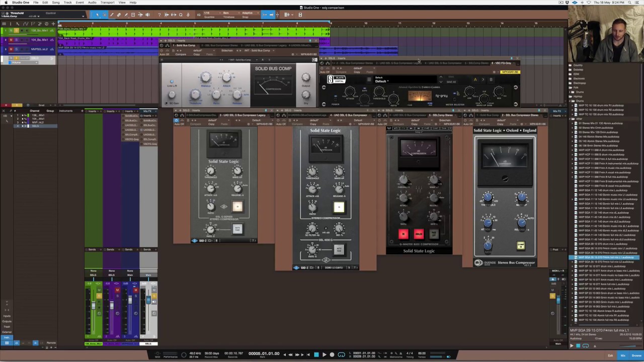Toggle IN button on UAD SSL G Legacy
The image size is (644, 362).
point(237,207)
